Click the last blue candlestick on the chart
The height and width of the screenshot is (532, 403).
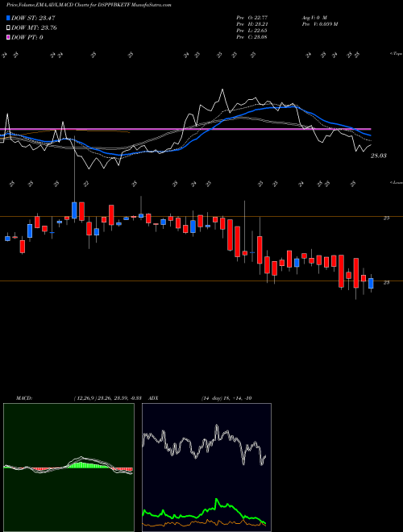(371, 283)
